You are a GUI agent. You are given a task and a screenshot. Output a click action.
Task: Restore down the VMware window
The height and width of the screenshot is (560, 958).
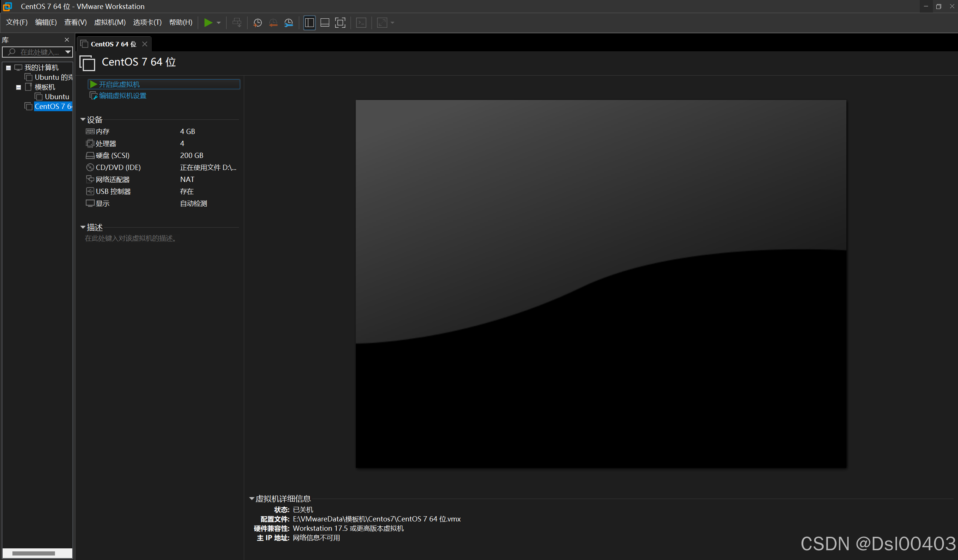pyautogui.click(x=938, y=6)
